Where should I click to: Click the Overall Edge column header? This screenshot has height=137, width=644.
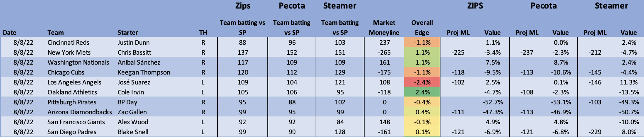[422, 27]
